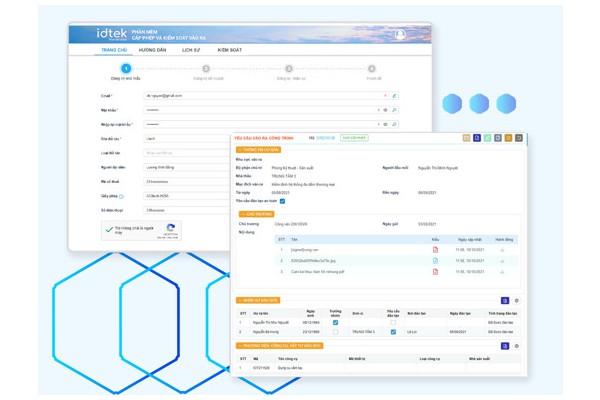Click the green CHỜ CẤP PHÉP status badge
Image resolution: width=600 pixels, height=400 pixels.
coord(354,138)
